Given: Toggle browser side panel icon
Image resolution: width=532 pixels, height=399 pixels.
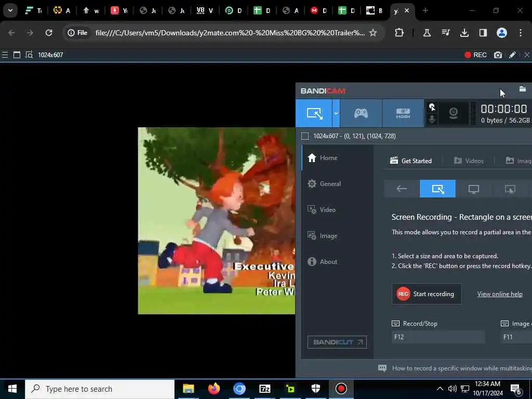Looking at the screenshot, I should pyautogui.click(x=483, y=33).
